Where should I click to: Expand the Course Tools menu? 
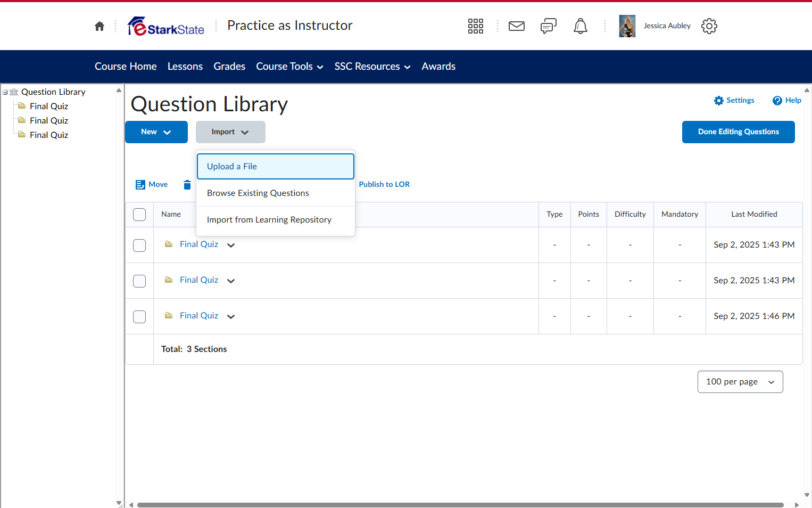coord(290,67)
